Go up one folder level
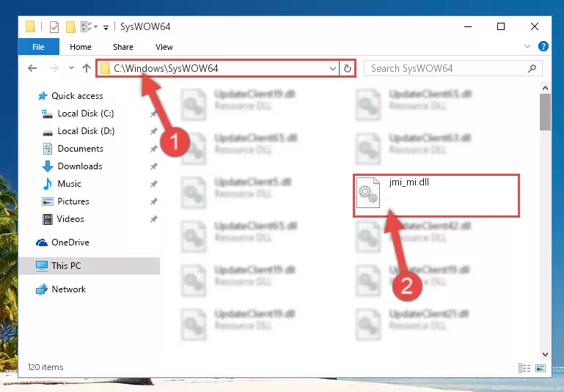 pyautogui.click(x=87, y=68)
